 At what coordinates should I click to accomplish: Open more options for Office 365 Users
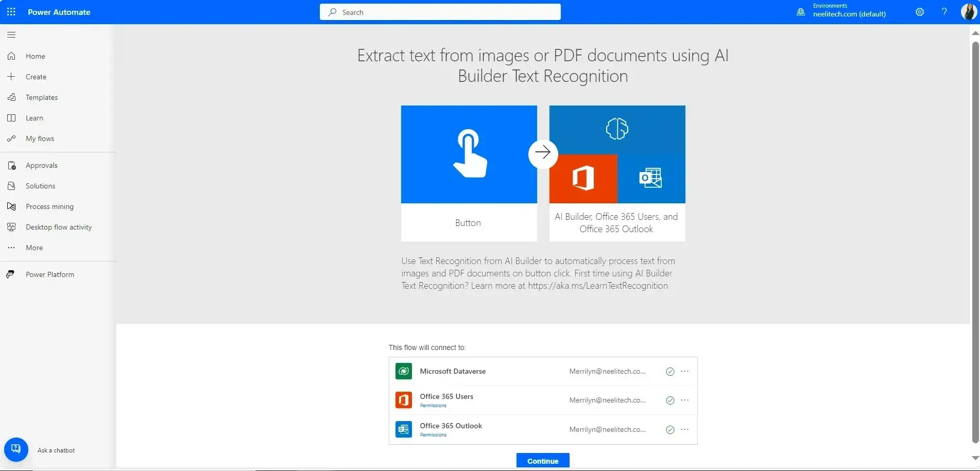coord(684,400)
